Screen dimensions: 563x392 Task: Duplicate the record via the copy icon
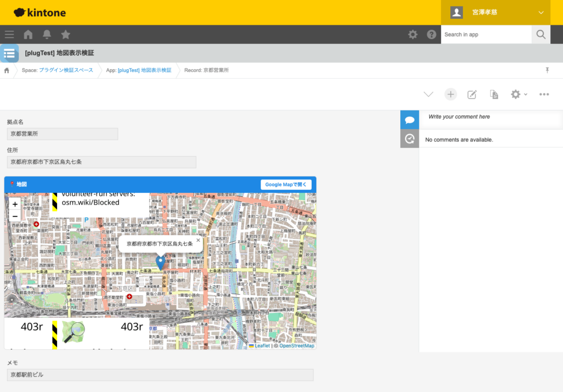coord(493,94)
